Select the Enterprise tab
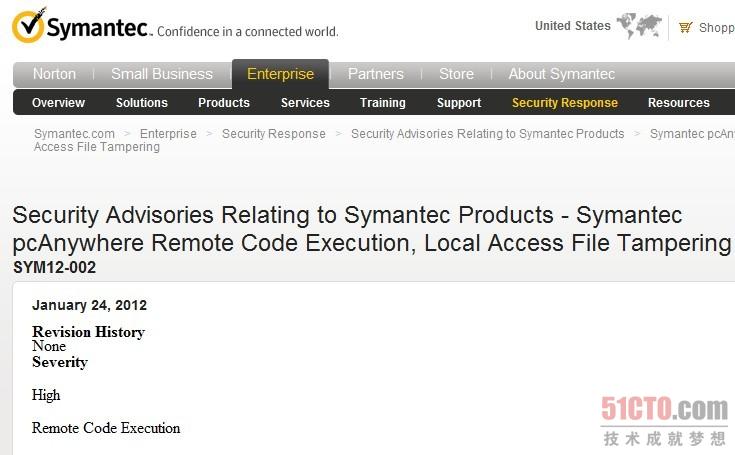The image size is (735, 455). point(280,74)
